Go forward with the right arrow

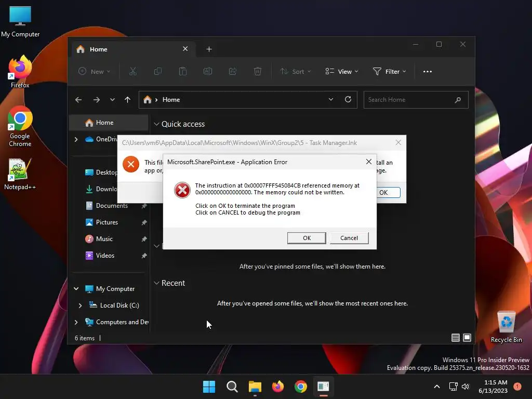(x=96, y=100)
